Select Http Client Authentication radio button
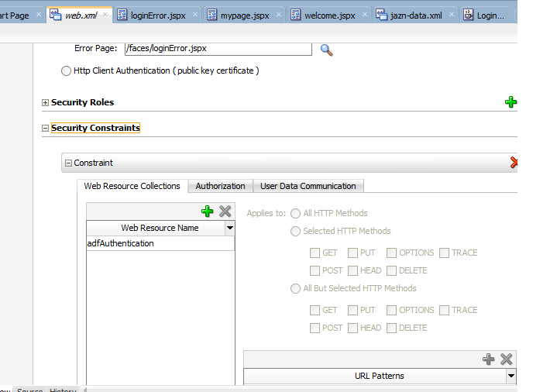557x392 pixels. click(66, 71)
